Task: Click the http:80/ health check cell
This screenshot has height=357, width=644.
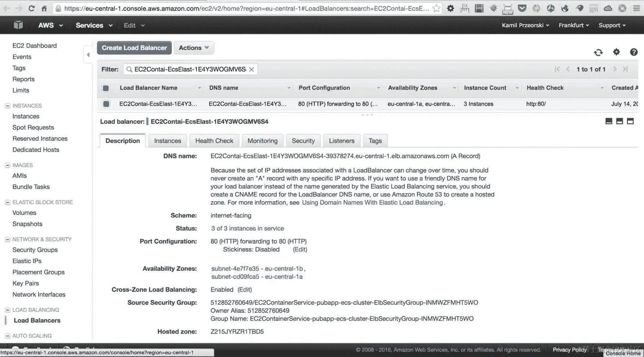Action: pos(536,104)
